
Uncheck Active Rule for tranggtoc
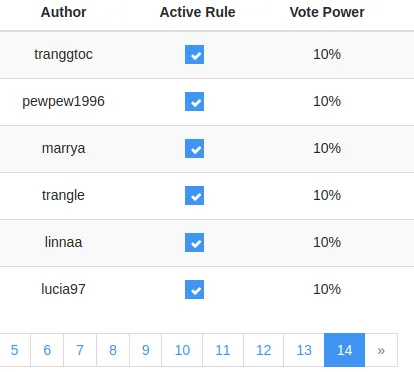pos(194,54)
